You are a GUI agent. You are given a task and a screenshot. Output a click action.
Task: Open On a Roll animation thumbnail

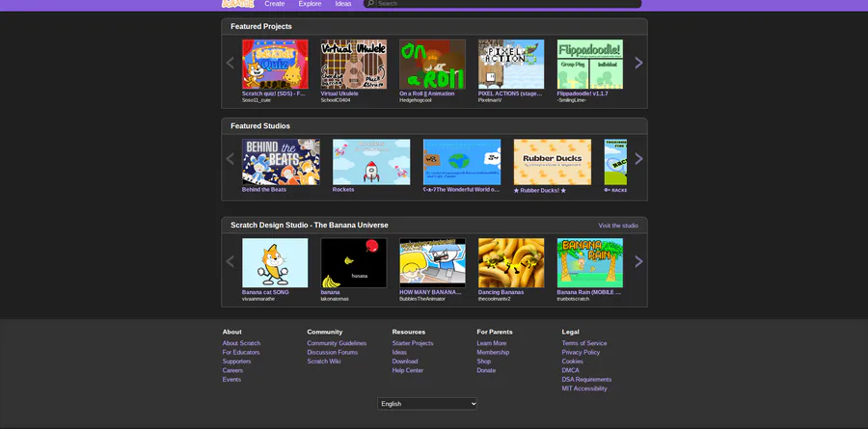click(x=432, y=65)
